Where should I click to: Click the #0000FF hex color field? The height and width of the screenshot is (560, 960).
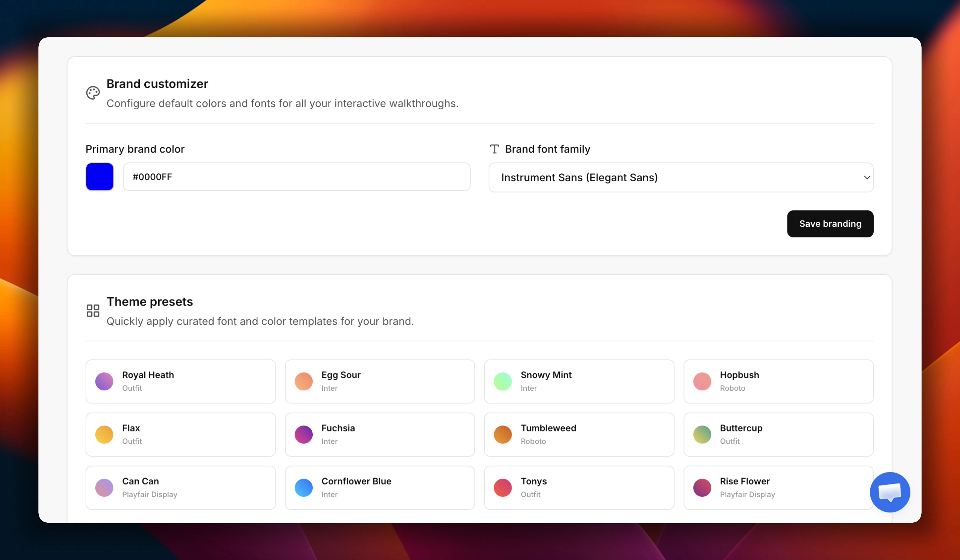pyautogui.click(x=297, y=177)
